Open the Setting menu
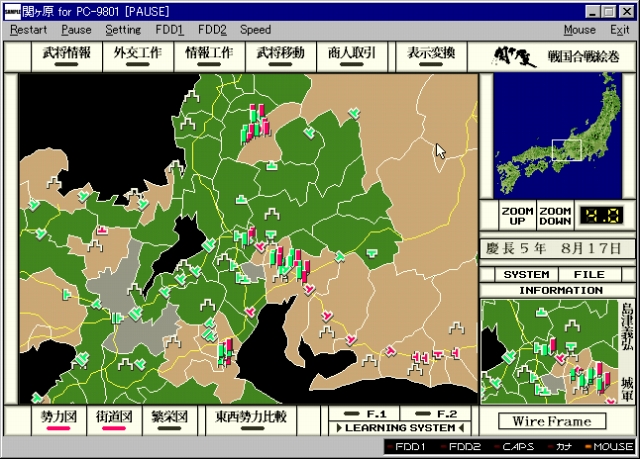640x459 pixels. point(123,30)
